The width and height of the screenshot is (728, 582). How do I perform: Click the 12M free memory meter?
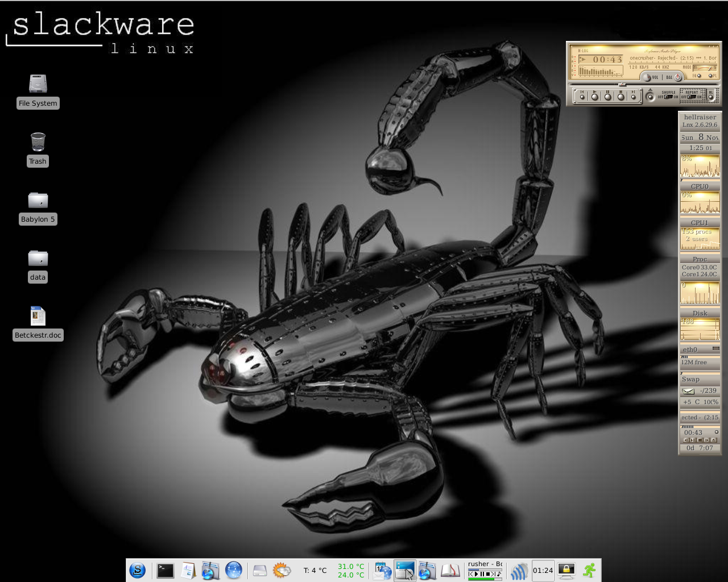pyautogui.click(x=700, y=362)
